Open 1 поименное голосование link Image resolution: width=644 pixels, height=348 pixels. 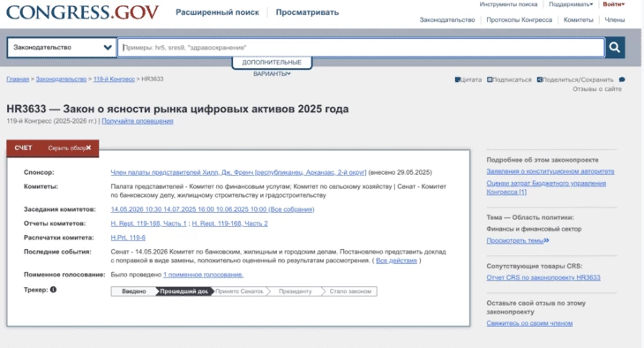coord(203,275)
